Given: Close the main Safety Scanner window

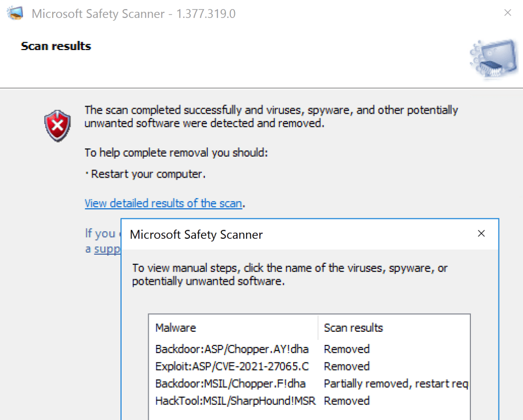Looking at the screenshot, I should pyautogui.click(x=507, y=13).
